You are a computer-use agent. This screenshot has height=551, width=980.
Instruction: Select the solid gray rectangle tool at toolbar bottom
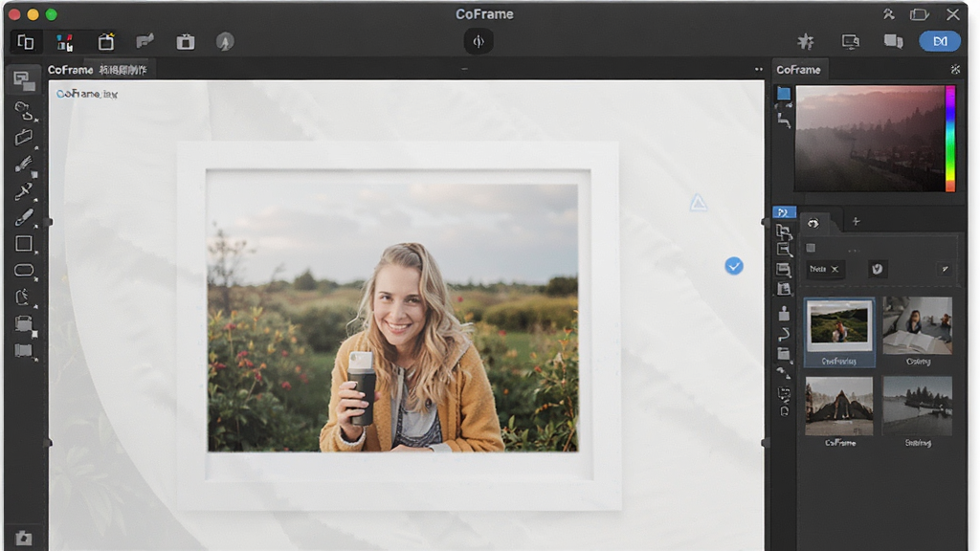coord(24,350)
